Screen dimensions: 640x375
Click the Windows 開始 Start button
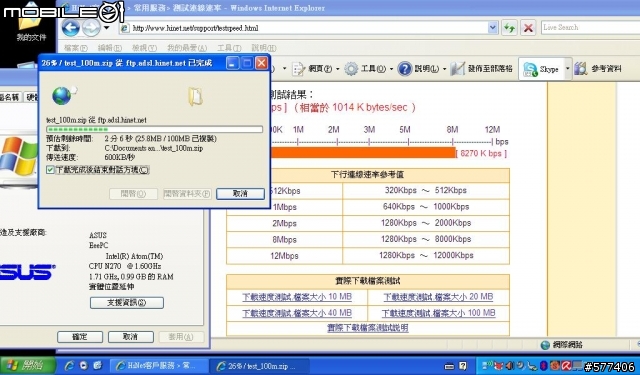27,366
